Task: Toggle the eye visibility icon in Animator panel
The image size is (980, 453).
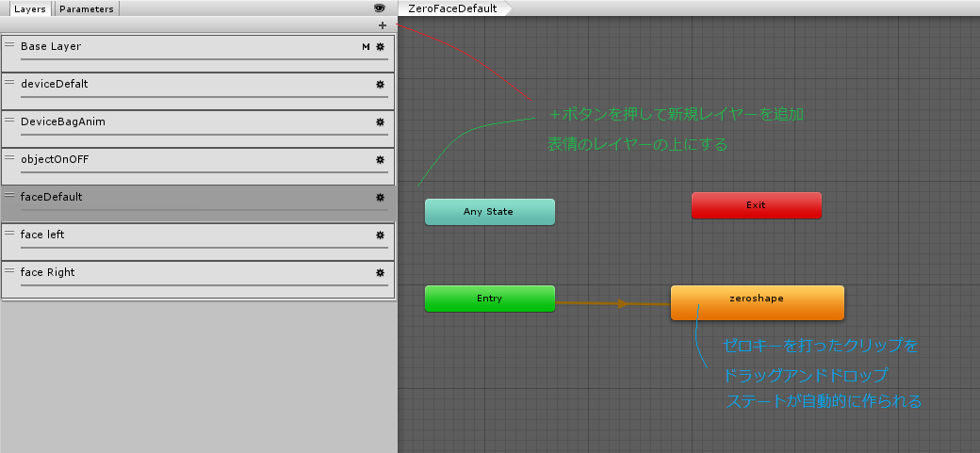Action: pos(380,8)
